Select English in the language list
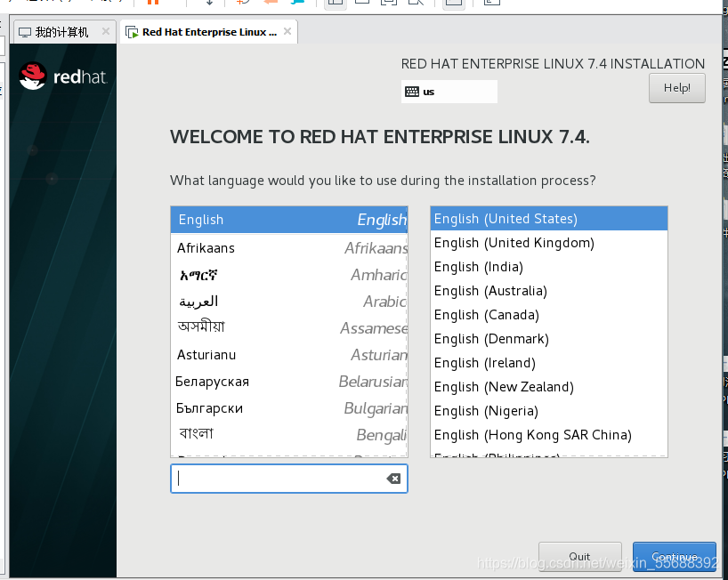 (x=289, y=220)
